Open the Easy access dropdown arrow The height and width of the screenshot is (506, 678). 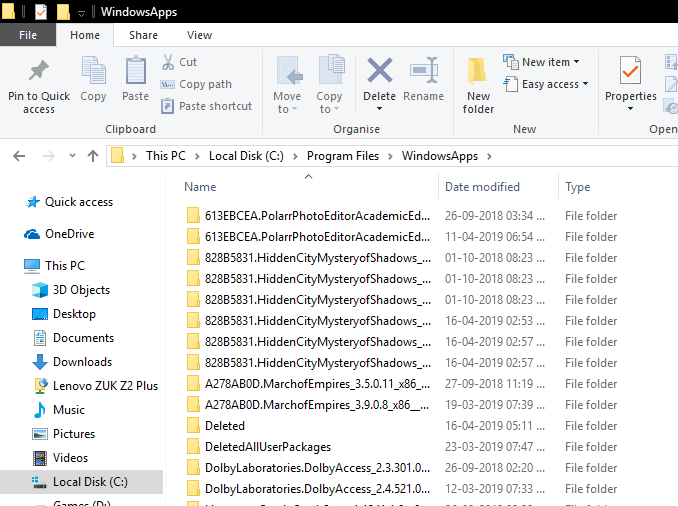585,83
